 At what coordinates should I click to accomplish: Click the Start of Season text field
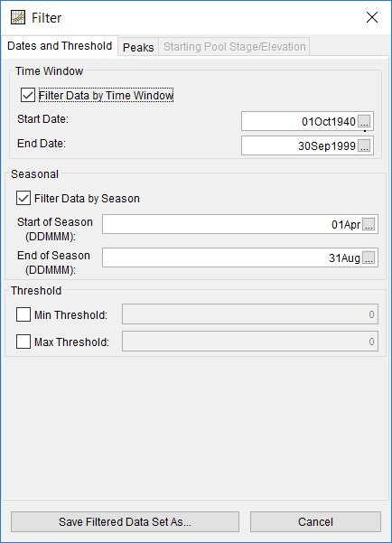click(233, 224)
